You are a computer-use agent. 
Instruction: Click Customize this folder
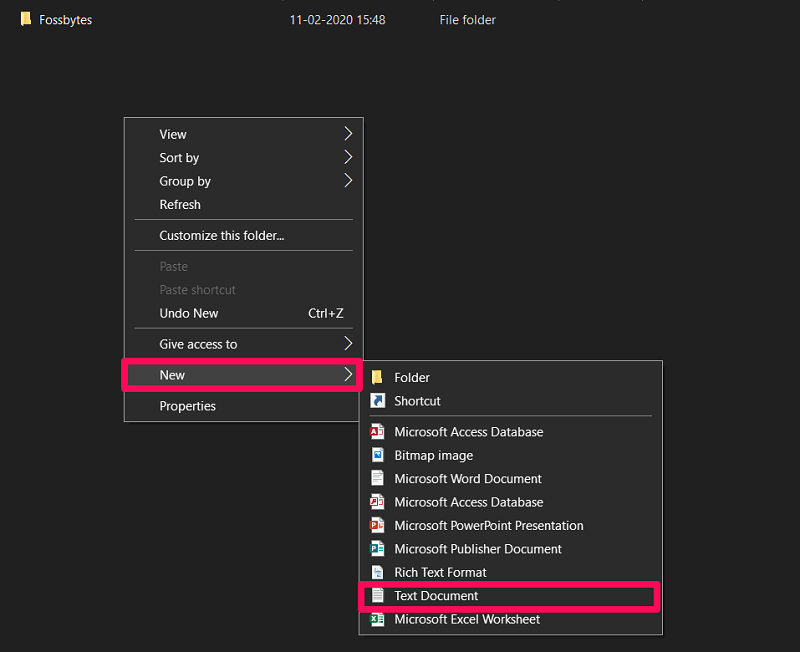coord(221,235)
